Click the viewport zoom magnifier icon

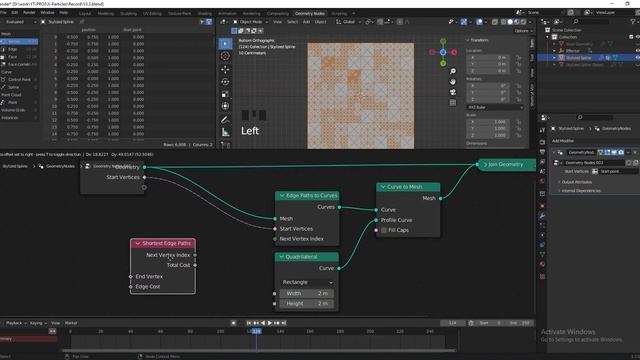coord(453,71)
